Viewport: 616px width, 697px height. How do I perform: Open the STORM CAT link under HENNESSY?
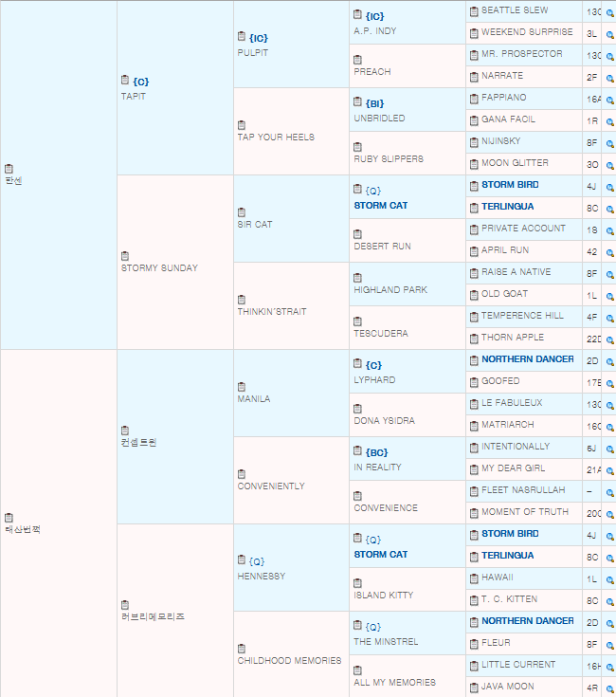(381, 555)
